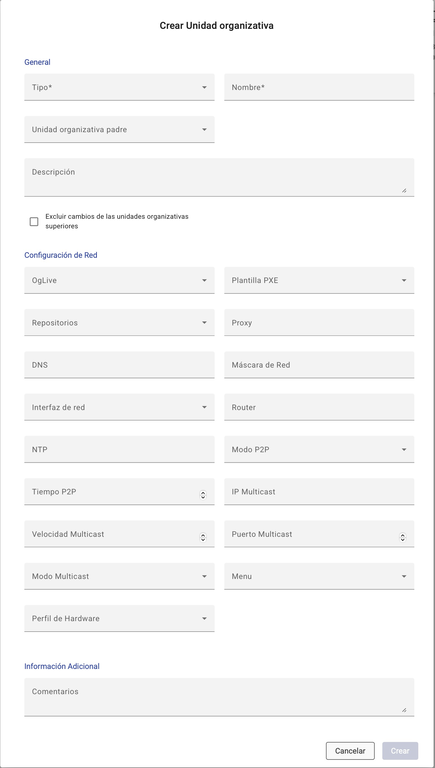Click the Puerto Multicast stepper arrows
The height and width of the screenshot is (768, 435).
[x=403, y=537]
